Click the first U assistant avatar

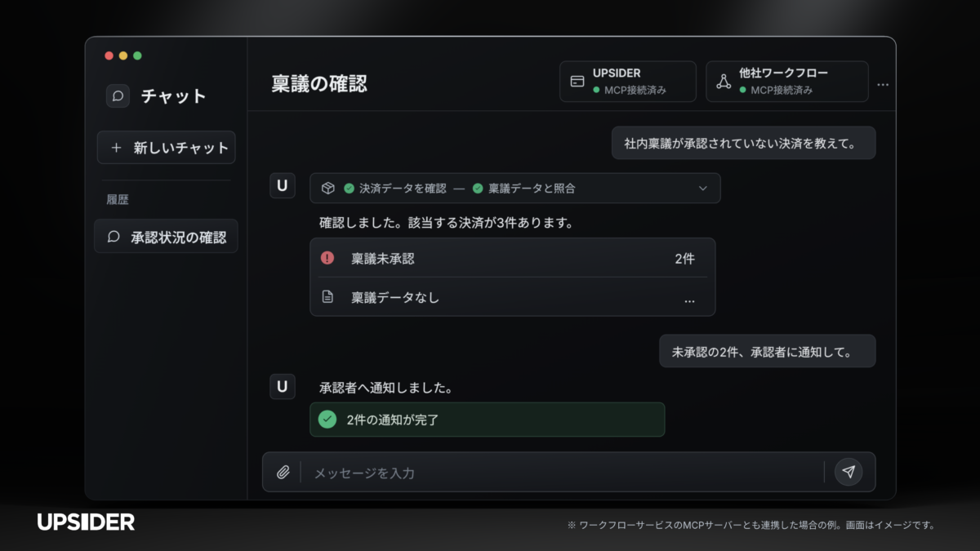point(282,185)
